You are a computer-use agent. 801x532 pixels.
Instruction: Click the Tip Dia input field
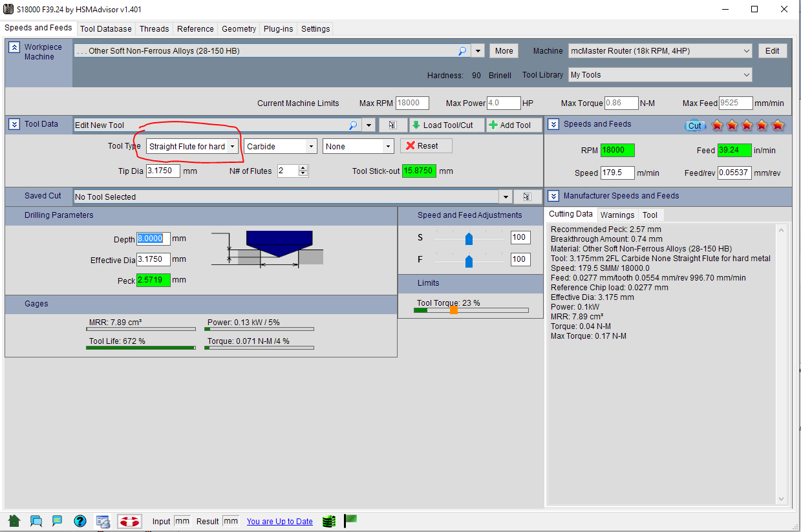[163, 171]
